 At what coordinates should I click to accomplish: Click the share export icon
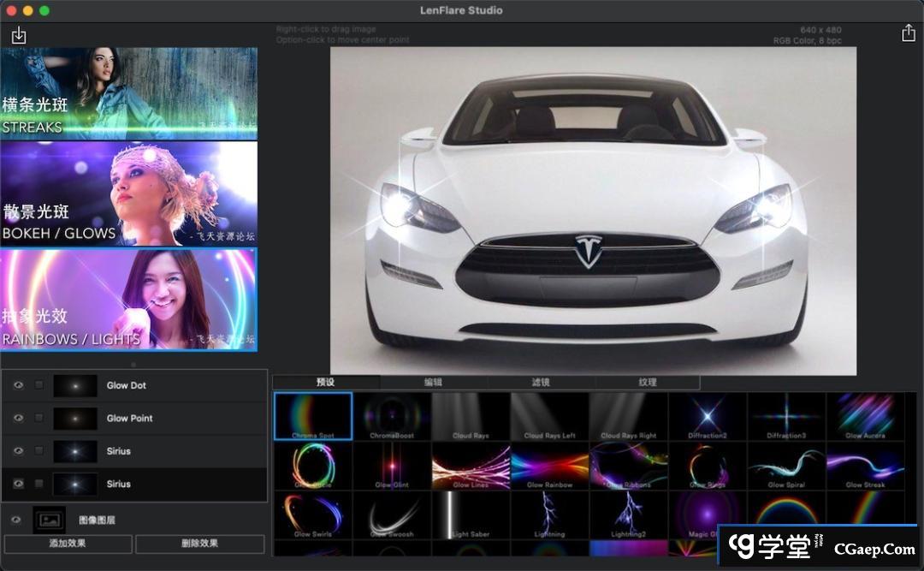[908, 33]
